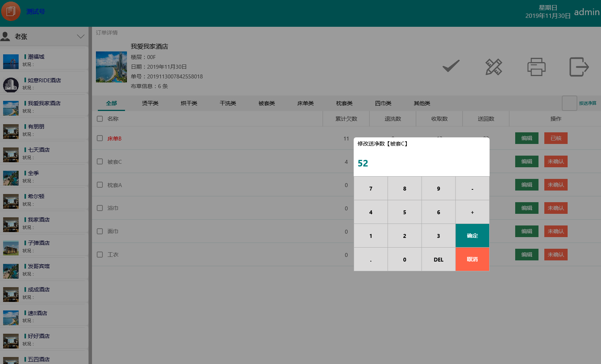Click 编辑 button in 枕套A row

[527, 185]
